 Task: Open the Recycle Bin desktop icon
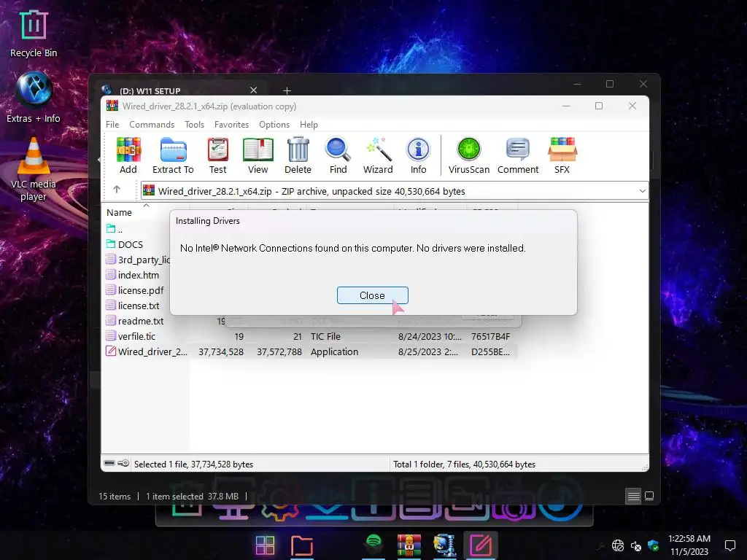coord(34,34)
